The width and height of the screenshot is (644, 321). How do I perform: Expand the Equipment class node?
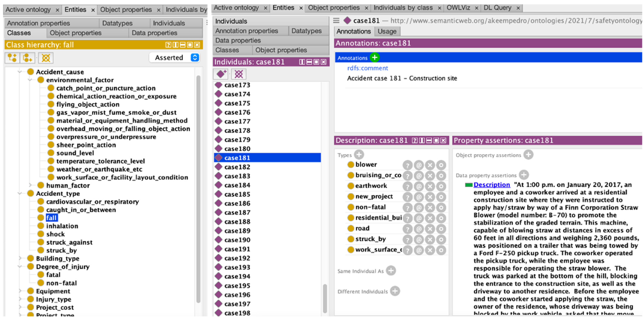[20, 291]
